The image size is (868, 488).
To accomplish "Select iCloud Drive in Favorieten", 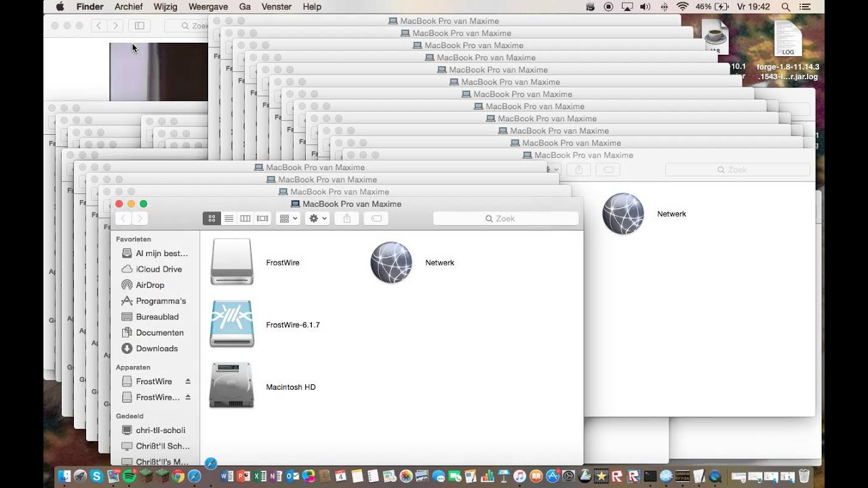I will pyautogui.click(x=159, y=269).
